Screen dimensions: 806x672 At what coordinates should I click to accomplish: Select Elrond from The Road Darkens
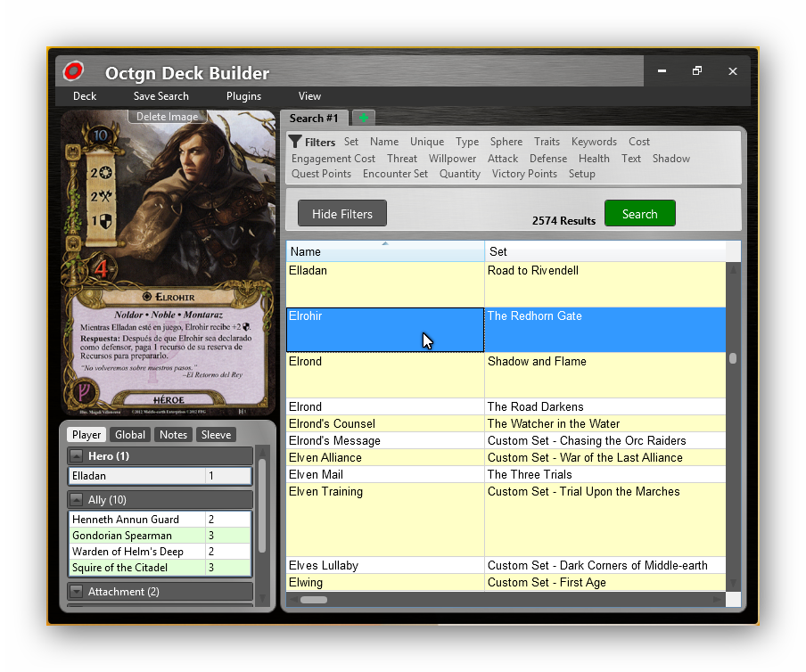coord(506,407)
